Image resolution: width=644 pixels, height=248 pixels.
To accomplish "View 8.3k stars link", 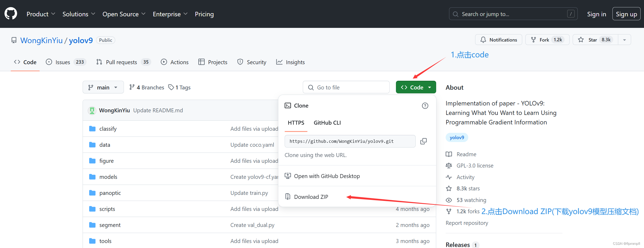I will click(463, 188).
